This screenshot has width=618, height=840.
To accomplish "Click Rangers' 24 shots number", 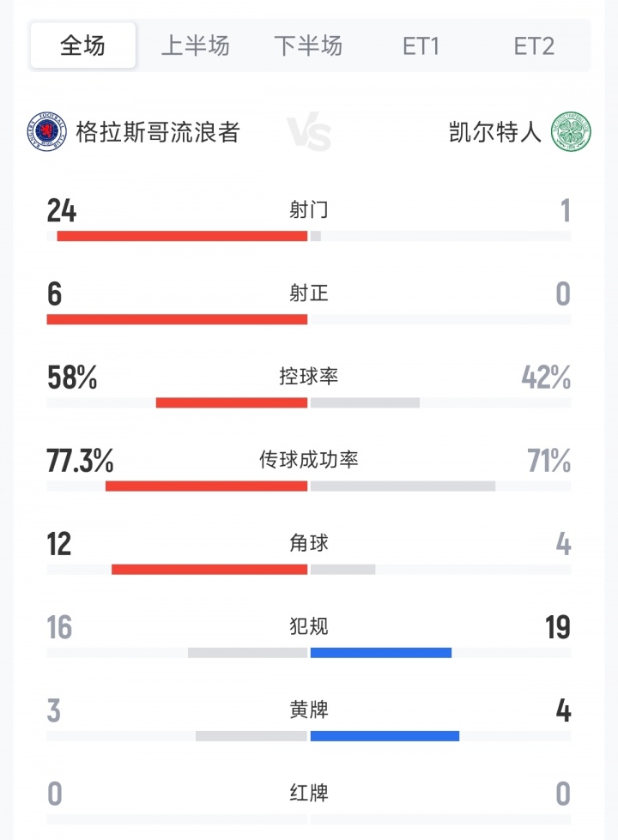I will click(x=62, y=210).
